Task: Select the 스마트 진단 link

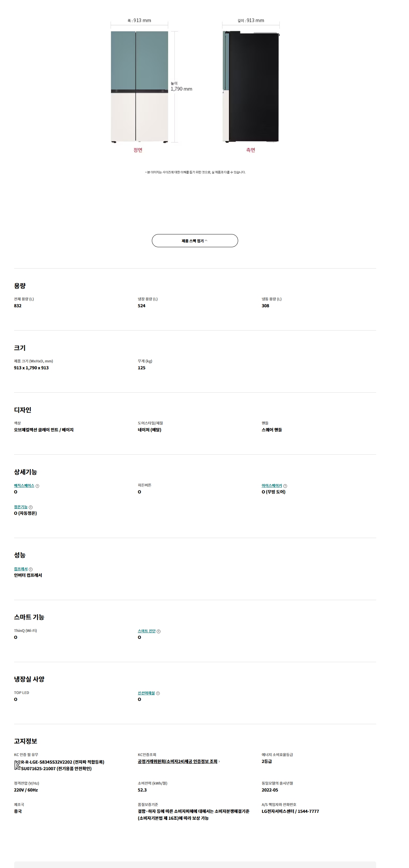Action: click(146, 631)
